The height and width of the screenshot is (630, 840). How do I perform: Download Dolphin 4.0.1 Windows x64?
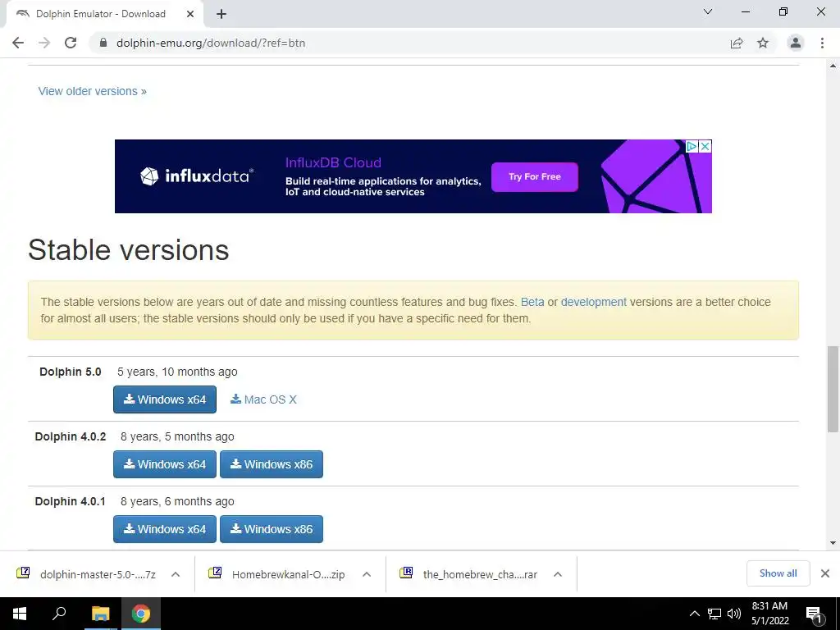point(165,529)
